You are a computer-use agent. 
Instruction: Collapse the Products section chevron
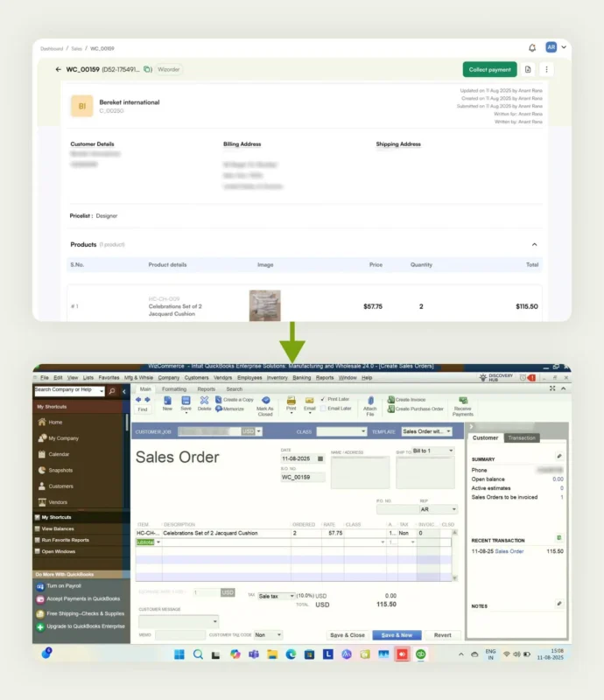(x=535, y=244)
